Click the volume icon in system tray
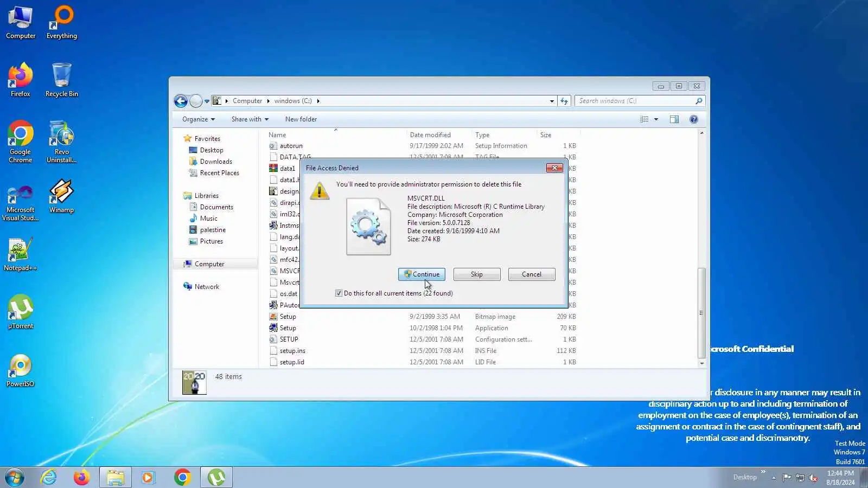 point(813,478)
